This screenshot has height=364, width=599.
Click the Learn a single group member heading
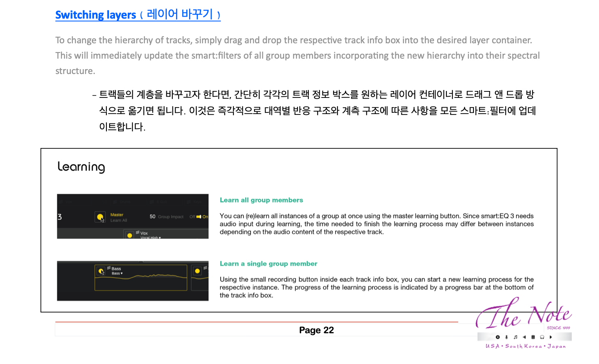[269, 263]
